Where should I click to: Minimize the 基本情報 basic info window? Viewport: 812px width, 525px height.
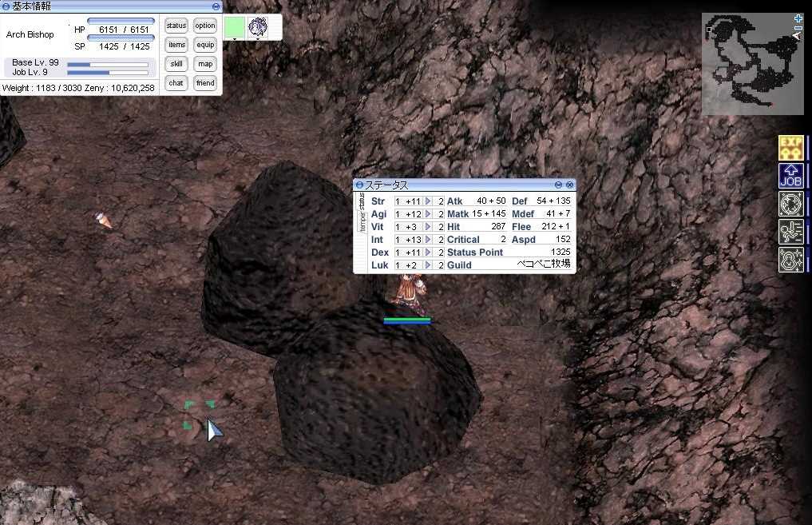click(216, 6)
